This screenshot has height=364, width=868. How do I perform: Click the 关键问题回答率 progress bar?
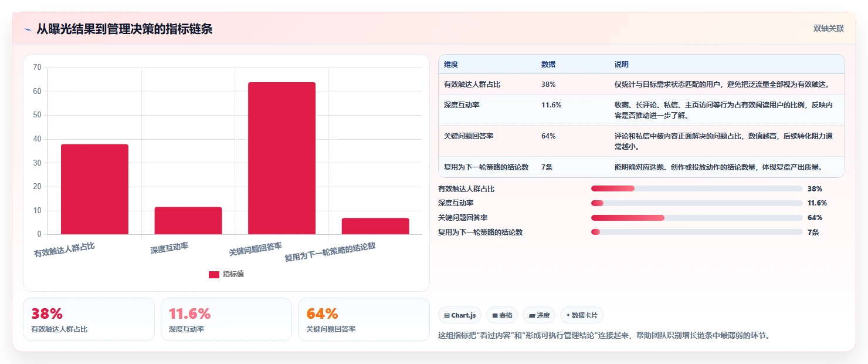(x=697, y=218)
